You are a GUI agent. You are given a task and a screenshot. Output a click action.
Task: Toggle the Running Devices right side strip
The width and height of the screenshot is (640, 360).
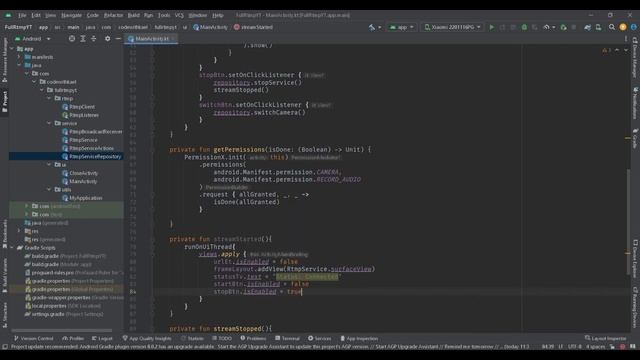point(635,307)
